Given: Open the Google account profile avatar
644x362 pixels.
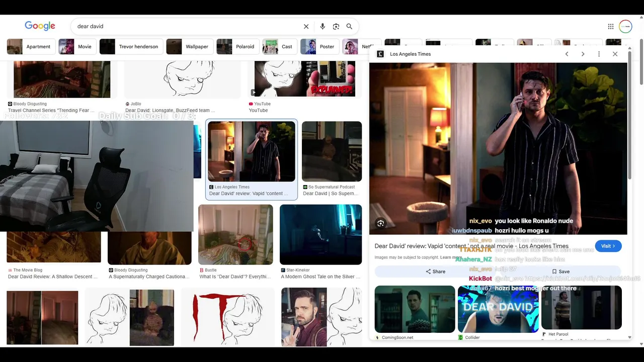Looking at the screenshot, I should click(x=625, y=27).
